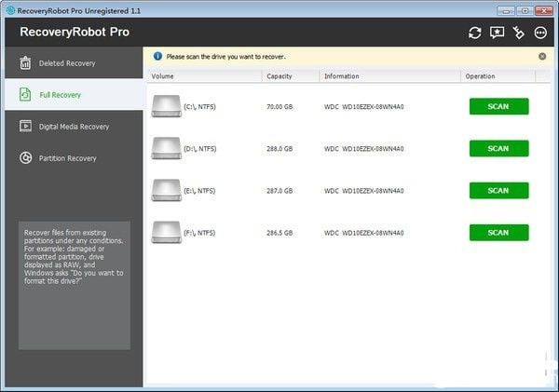Click the Digital Media Recovery icon
This screenshot has height=392, width=559.
tap(25, 126)
